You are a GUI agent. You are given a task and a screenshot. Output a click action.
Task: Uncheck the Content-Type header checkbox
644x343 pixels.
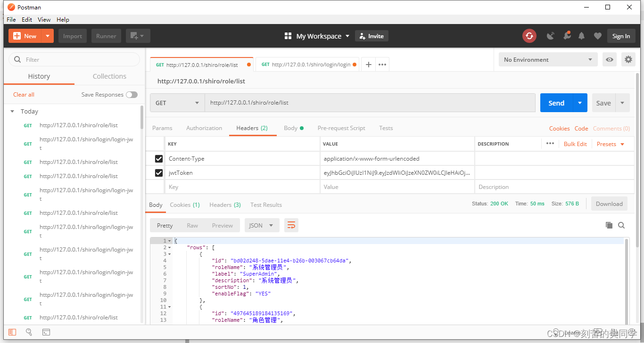click(159, 159)
